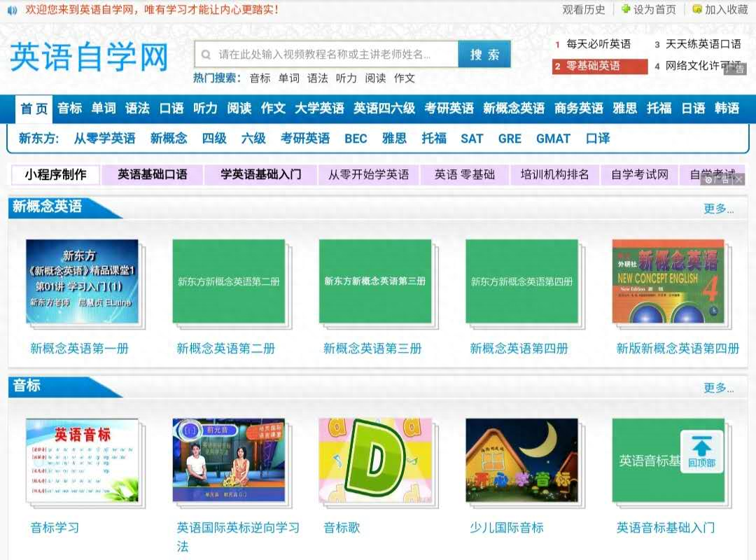Image resolution: width=756 pixels, height=560 pixels.
Task: Open New Concept English 4 book cover
Action: tap(668, 281)
